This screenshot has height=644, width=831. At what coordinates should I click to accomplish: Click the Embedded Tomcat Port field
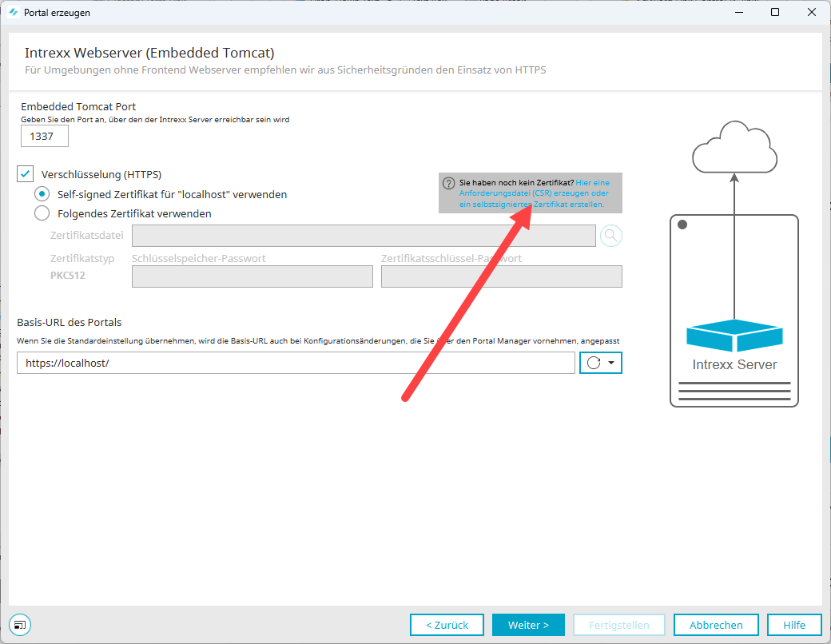tap(45, 136)
